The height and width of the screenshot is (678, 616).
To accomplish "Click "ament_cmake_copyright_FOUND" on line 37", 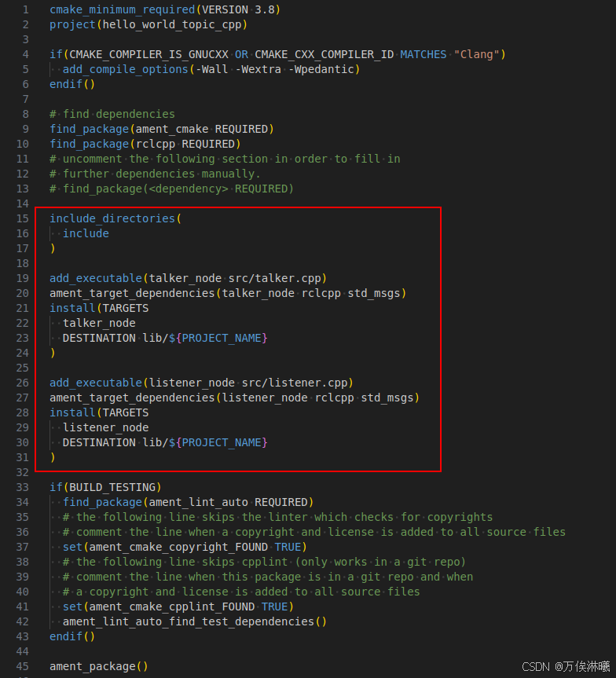I will tap(178, 547).
